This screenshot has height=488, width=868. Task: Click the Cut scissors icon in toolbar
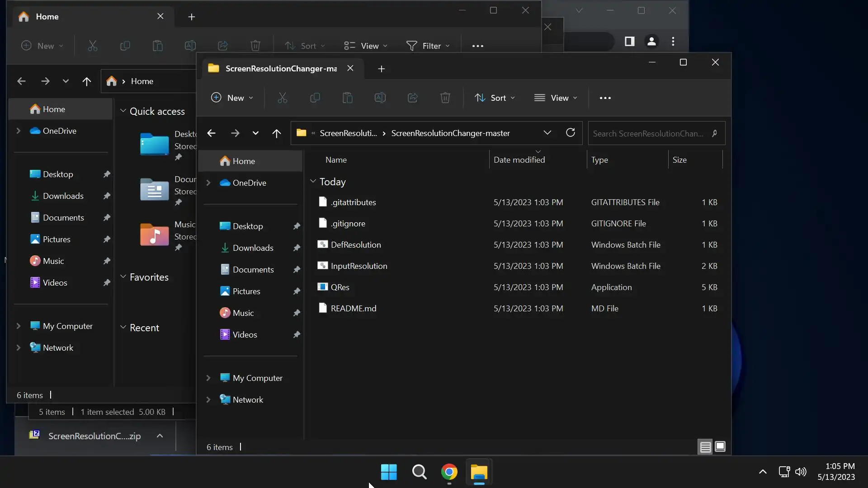point(282,98)
